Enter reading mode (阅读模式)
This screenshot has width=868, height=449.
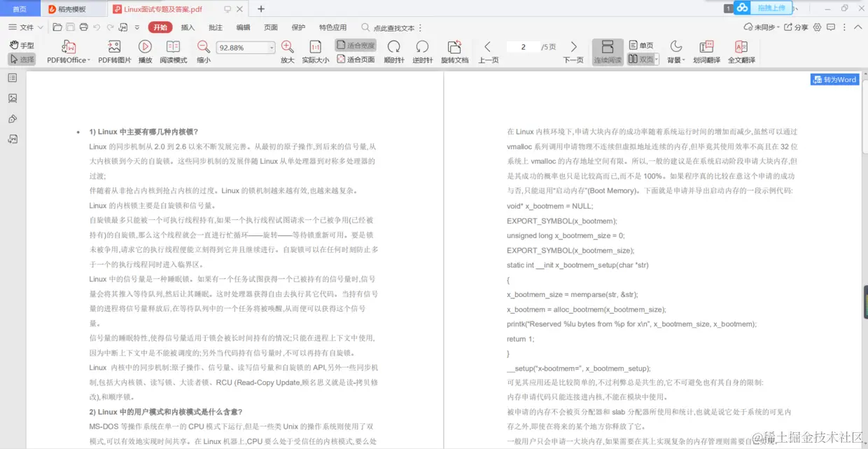click(x=173, y=52)
